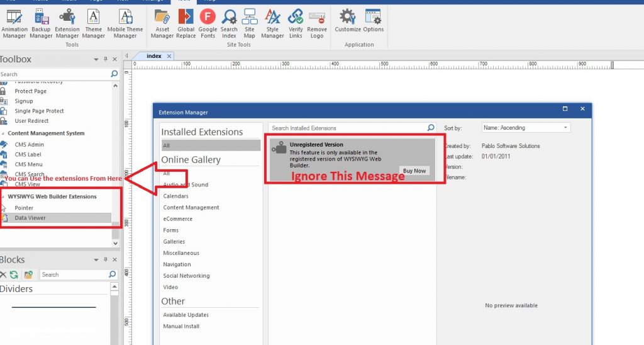Select Video gallery category

(170, 287)
